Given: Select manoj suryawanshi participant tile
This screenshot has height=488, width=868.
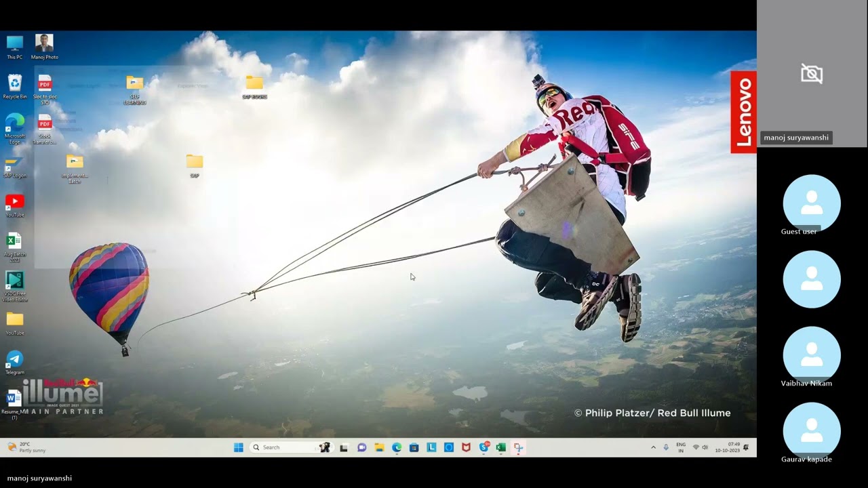Looking at the screenshot, I should point(812,73).
